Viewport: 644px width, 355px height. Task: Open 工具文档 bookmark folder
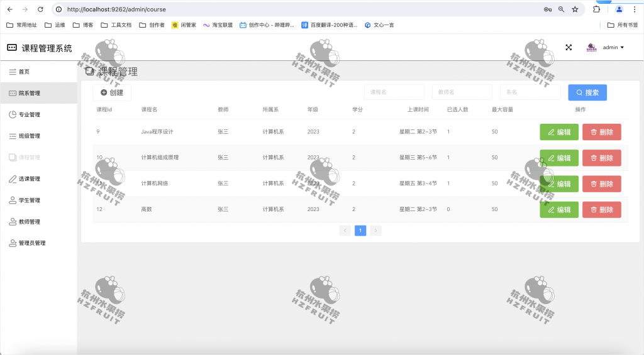116,25
